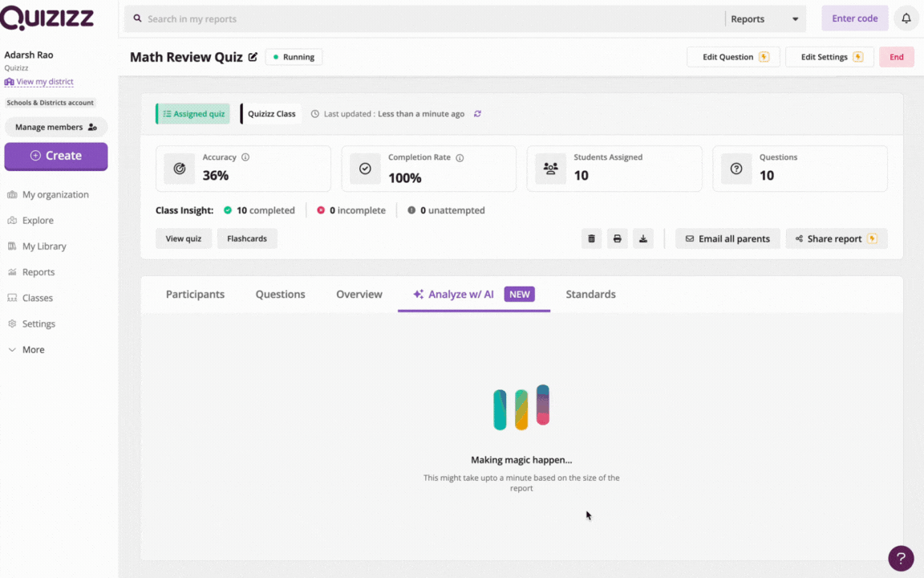End the running quiz

click(x=897, y=57)
